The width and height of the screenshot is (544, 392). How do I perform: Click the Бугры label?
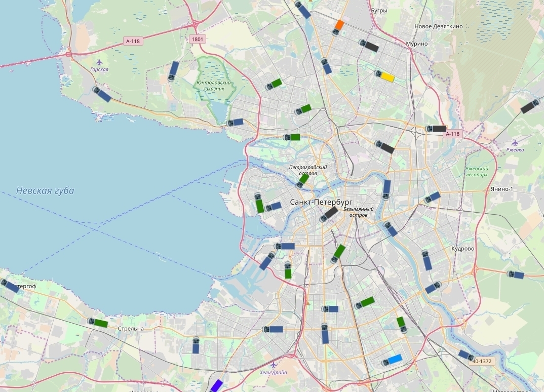(379, 11)
